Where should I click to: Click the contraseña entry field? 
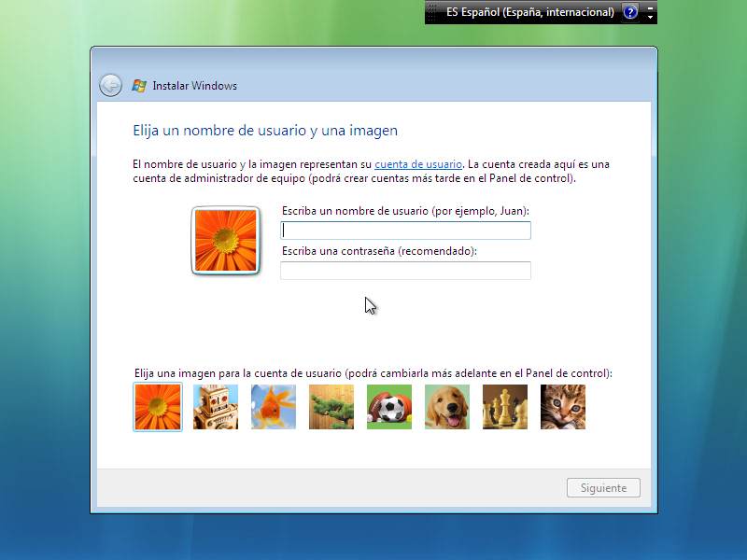[x=405, y=271]
